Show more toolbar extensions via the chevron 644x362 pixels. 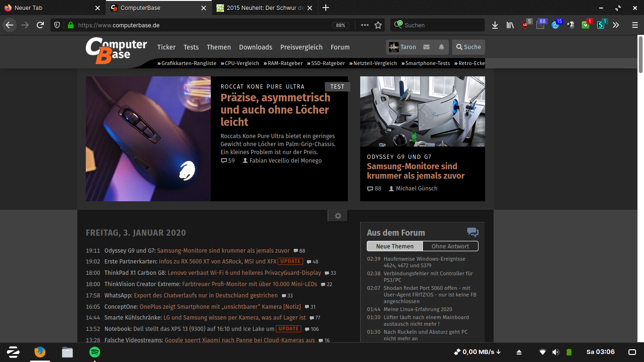[x=616, y=25]
